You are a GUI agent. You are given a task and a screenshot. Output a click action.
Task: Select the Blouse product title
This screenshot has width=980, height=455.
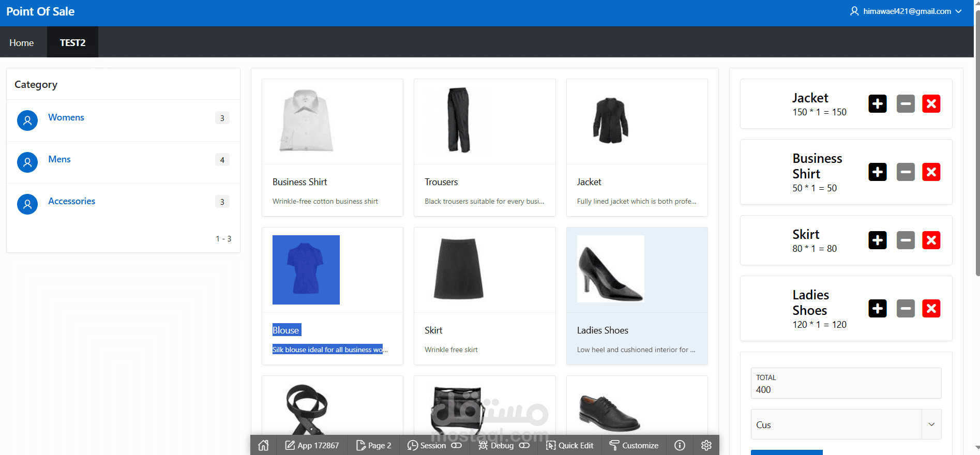pos(286,330)
